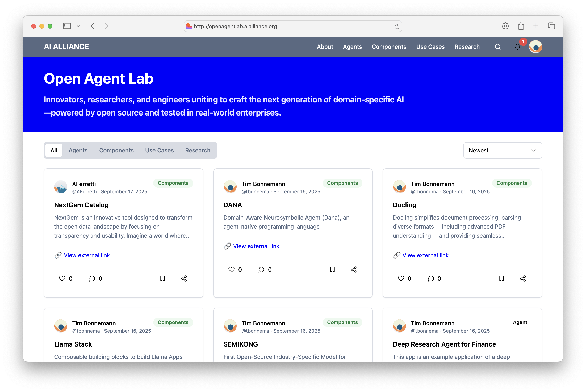Viewport: 586px width, 392px height.
Task: Open comments on the Docling card
Action: pos(431,279)
